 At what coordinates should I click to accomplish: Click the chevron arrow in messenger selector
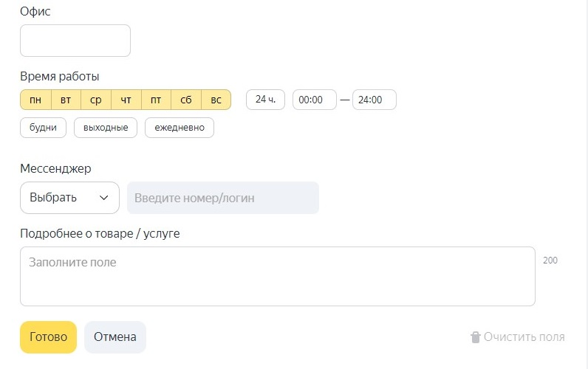[104, 198]
